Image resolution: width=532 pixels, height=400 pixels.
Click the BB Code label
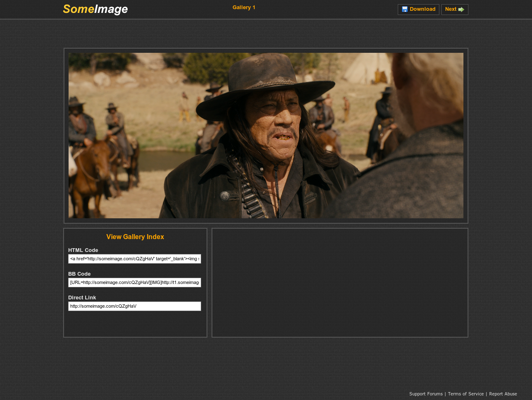coord(79,274)
